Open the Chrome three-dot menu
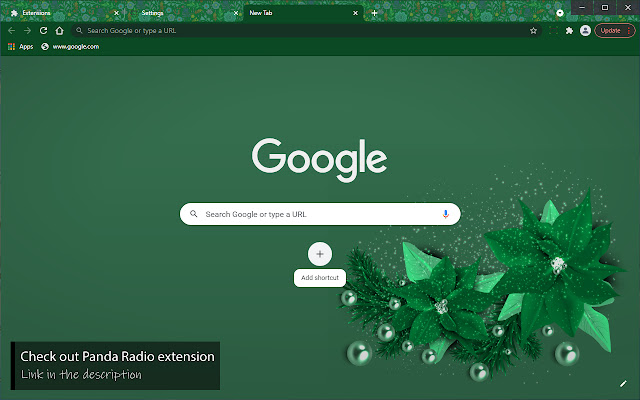The height and width of the screenshot is (400, 640). tap(629, 31)
